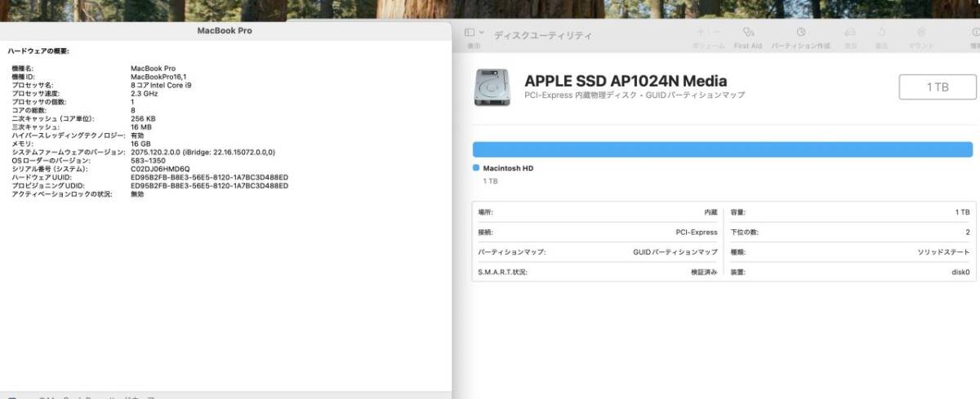Image resolution: width=980 pixels, height=399 pixels.
Task: Click the S.M.A.R.T.状況 value 検証済み
Action: click(704, 272)
